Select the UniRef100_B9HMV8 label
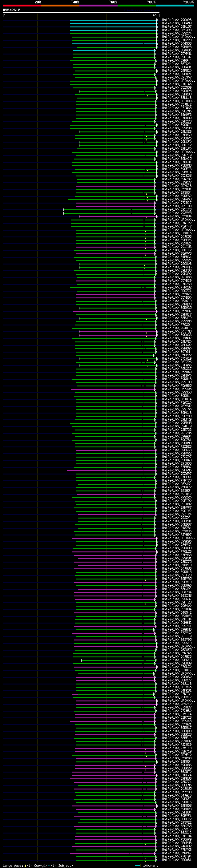The image size is (197, 868). pyautogui.click(x=177, y=47)
